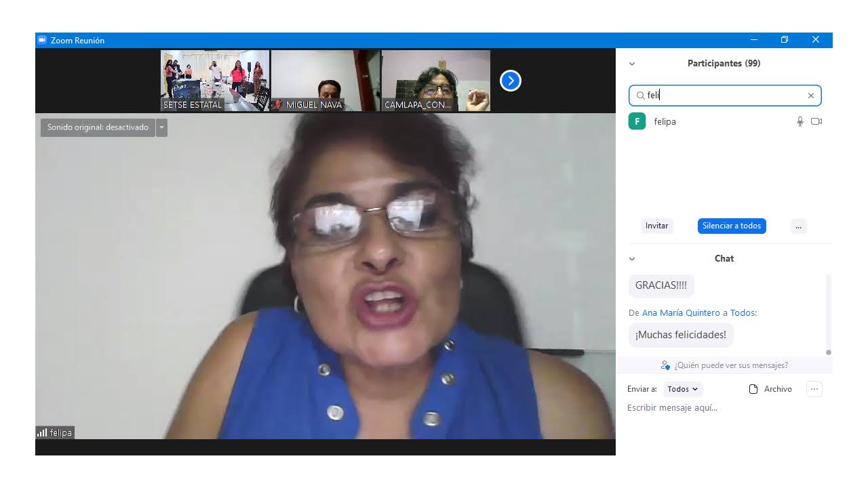Collapse the Participantes panel chevron
Viewport: 868px width, 488px height.
pyautogui.click(x=632, y=64)
